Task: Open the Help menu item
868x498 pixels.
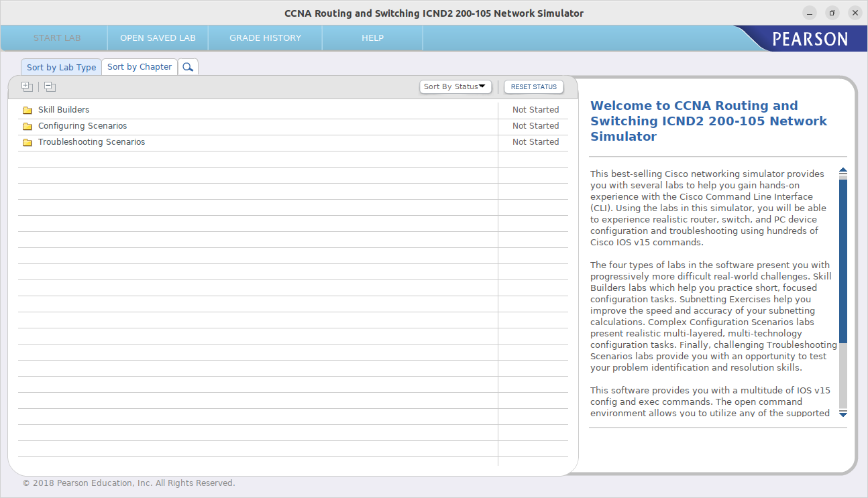Action: click(372, 38)
